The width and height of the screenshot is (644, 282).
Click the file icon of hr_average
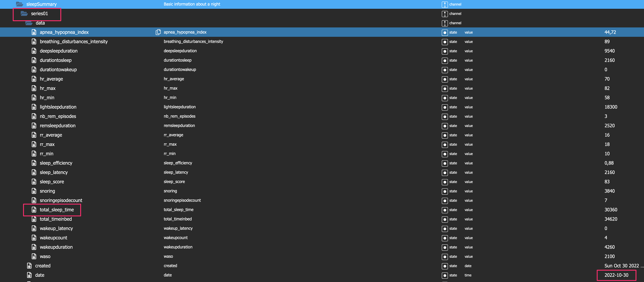pyautogui.click(x=34, y=79)
